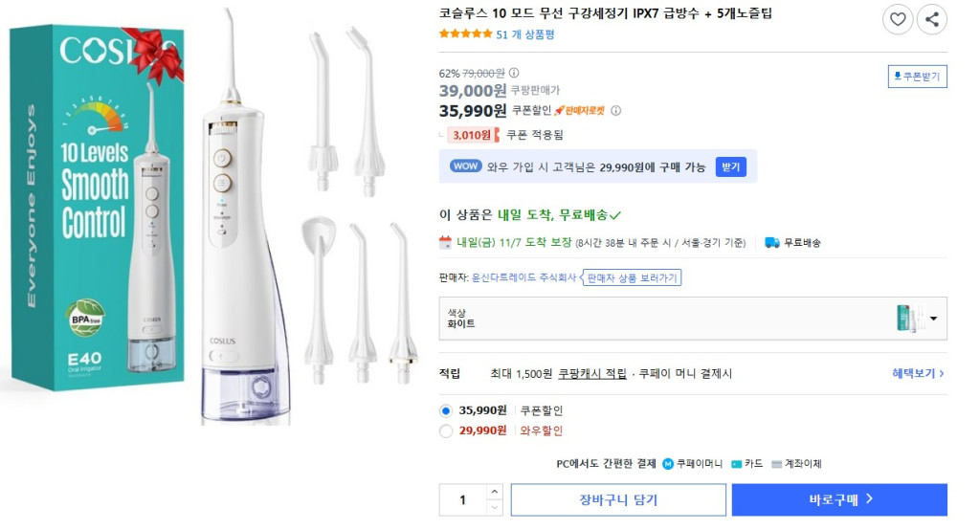Click the quantity input field

[x=463, y=499]
